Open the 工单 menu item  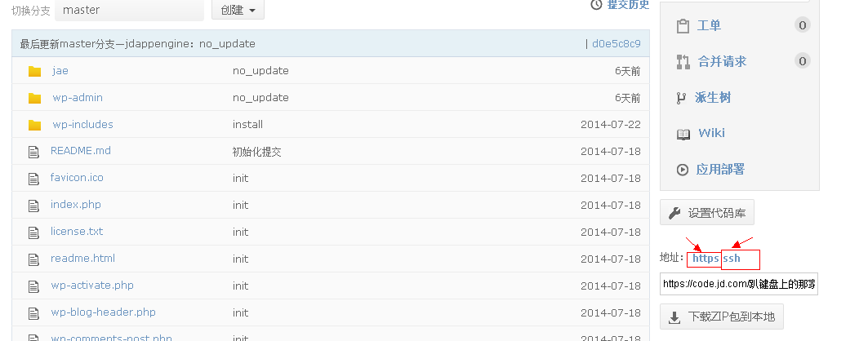pos(709,25)
